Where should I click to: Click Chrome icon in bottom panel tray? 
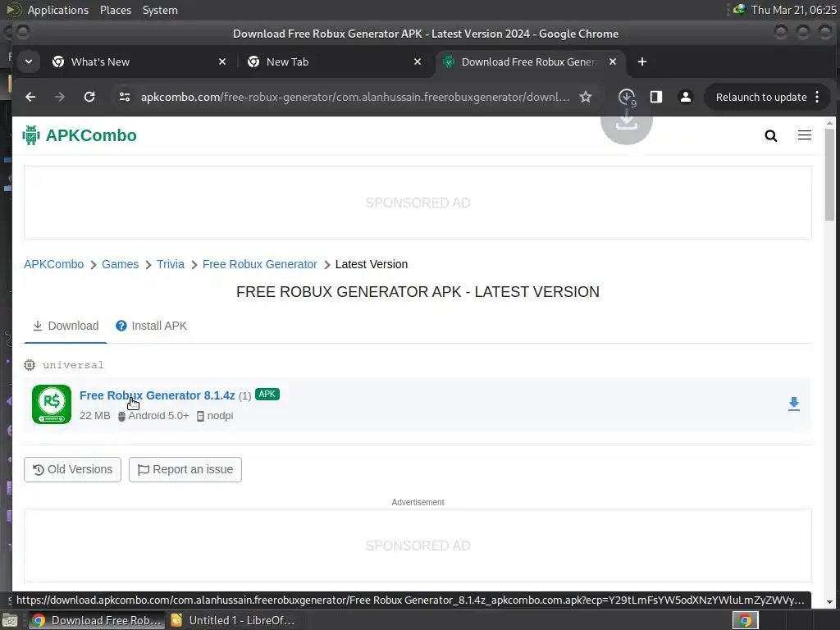point(745,620)
